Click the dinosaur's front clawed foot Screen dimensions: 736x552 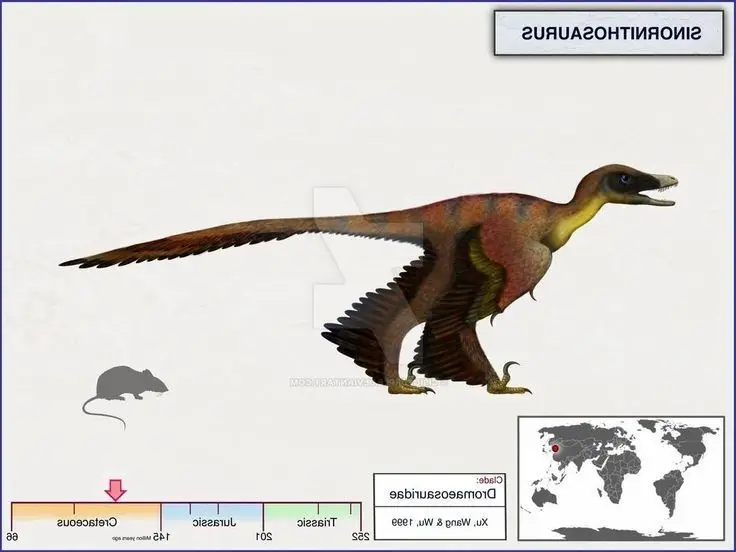coord(513,376)
